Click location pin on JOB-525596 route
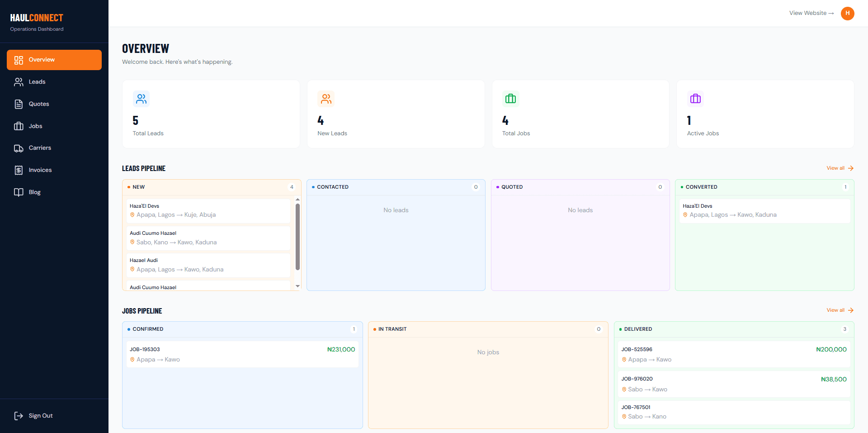This screenshot has width=868, height=433. coord(624,360)
